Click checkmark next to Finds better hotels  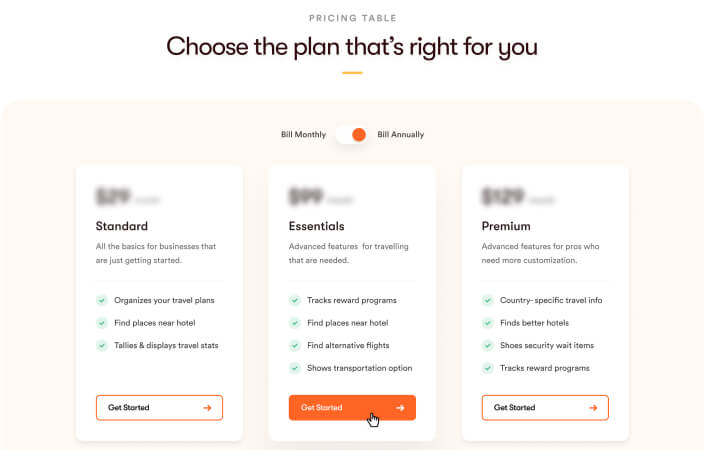(487, 323)
